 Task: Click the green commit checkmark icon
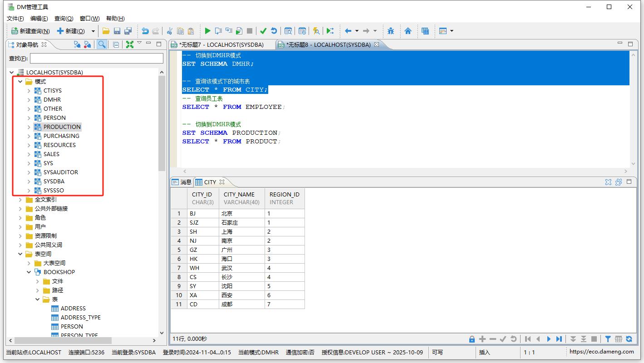click(x=263, y=31)
